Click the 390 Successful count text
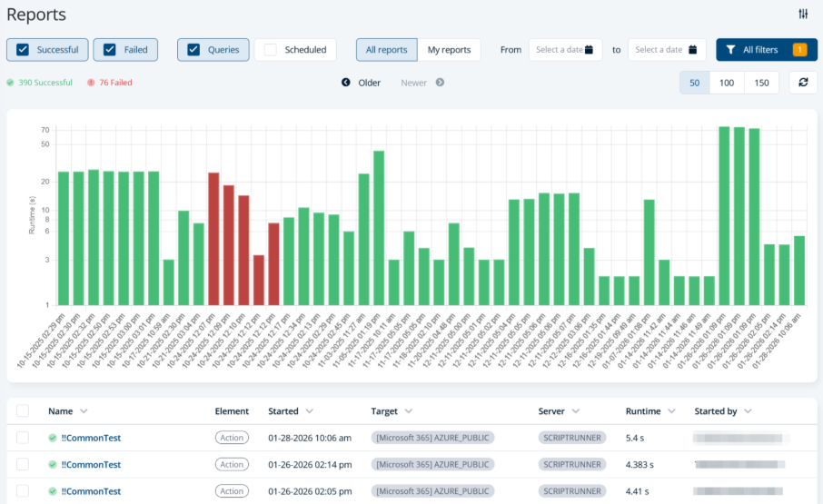Image resolution: width=823 pixels, height=504 pixels. [x=45, y=83]
